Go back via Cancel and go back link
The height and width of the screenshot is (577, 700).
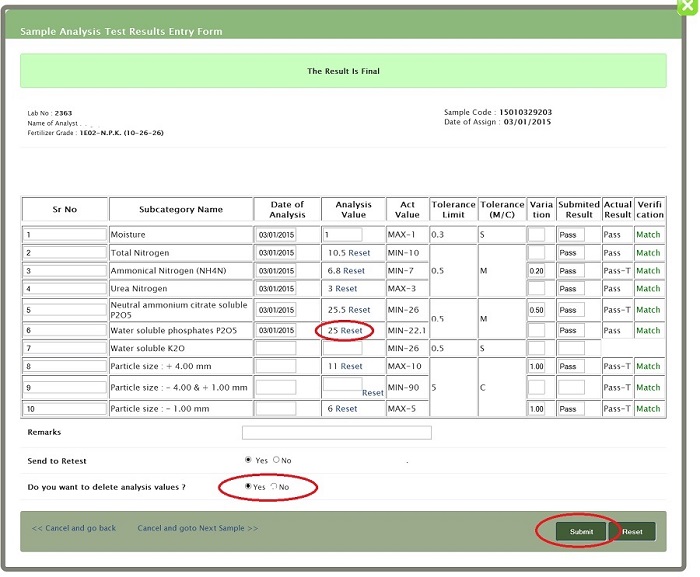pos(74,528)
